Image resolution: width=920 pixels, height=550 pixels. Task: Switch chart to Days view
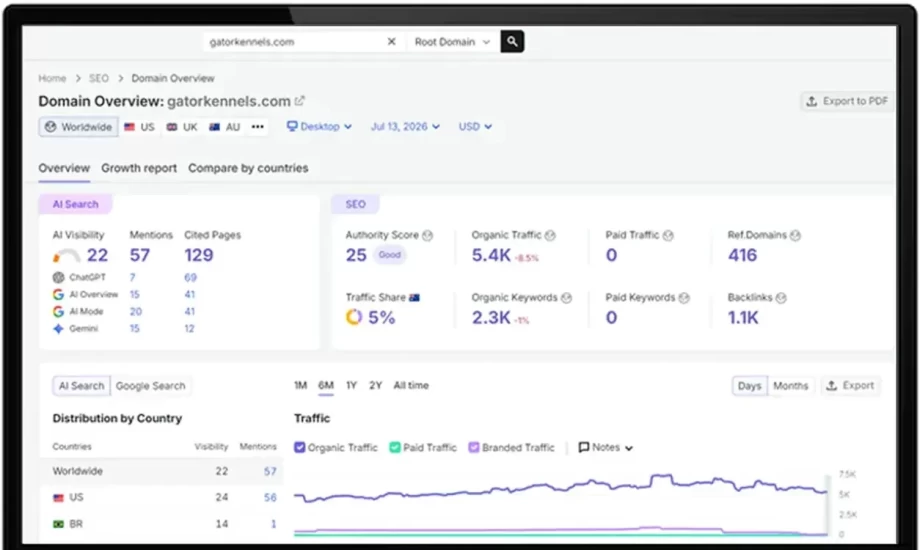[x=749, y=386]
